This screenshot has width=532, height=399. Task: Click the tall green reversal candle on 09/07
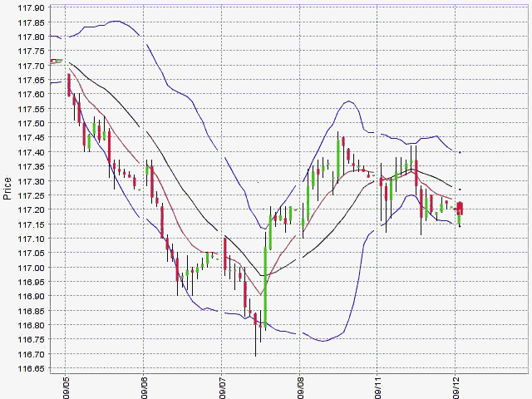(x=265, y=287)
